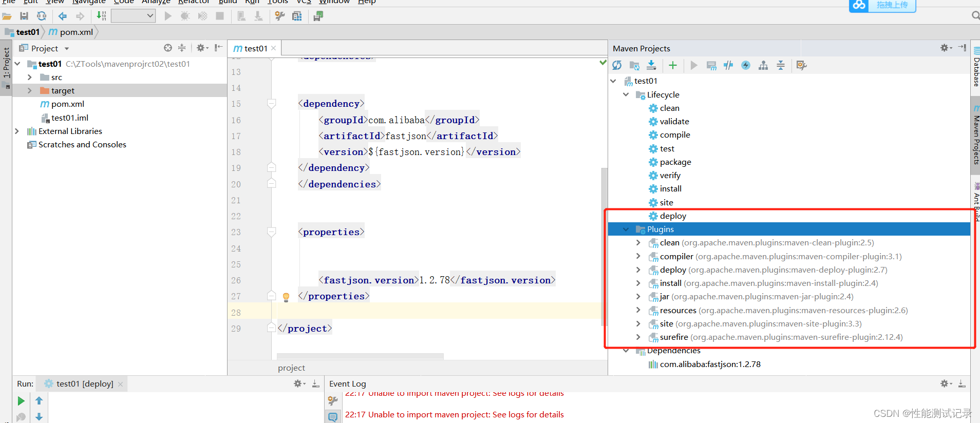Viewport: 980px width, 423px height.
Task: Click the green Rerun button in Run panel
Action: coord(21,401)
